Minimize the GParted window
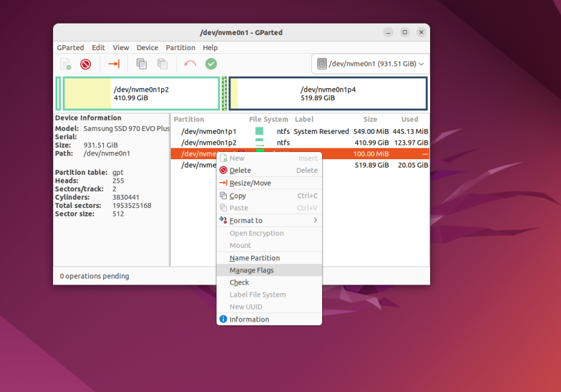 pos(388,33)
